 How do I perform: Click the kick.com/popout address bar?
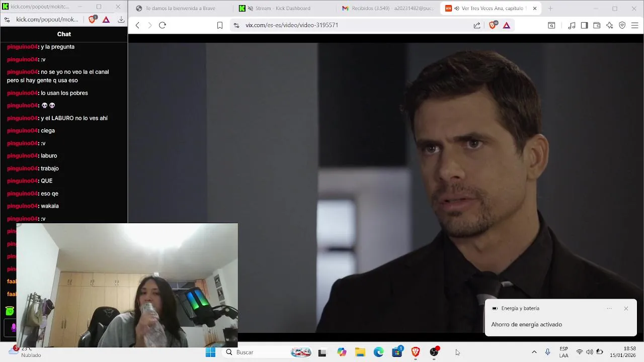(47, 20)
